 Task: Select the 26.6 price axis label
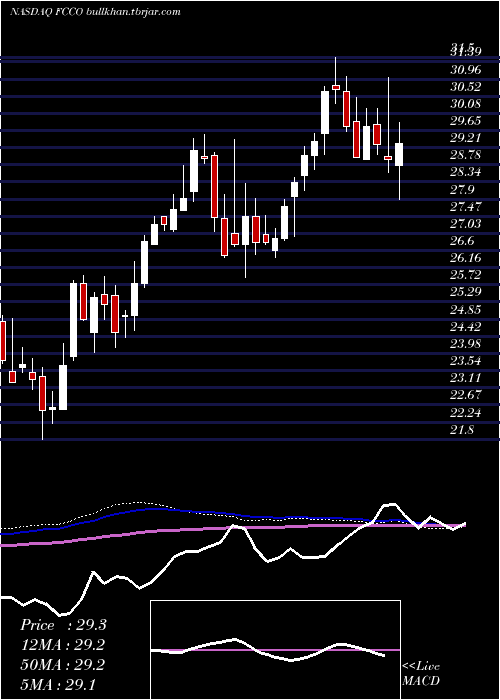point(462,241)
